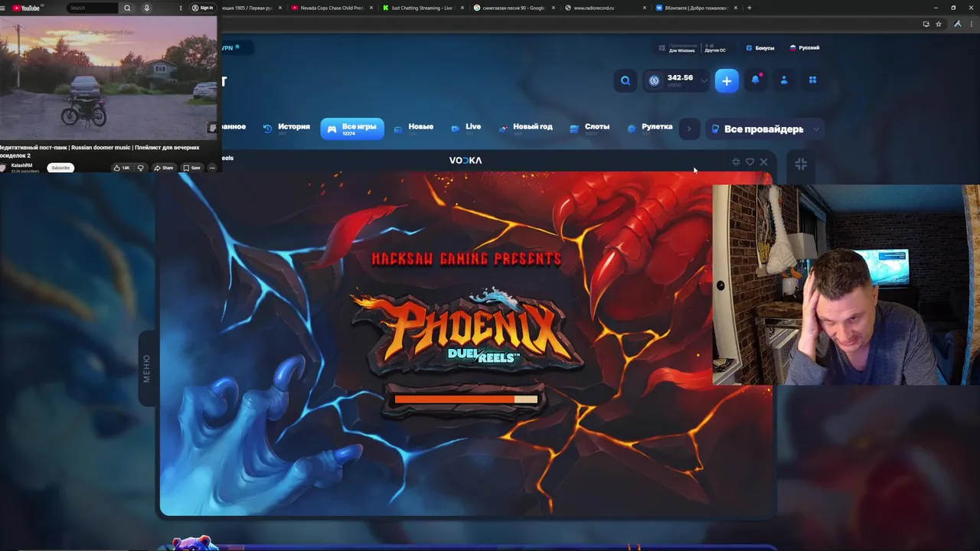
Task: Open the YouTube three-dot settings menu
Action: [181, 8]
